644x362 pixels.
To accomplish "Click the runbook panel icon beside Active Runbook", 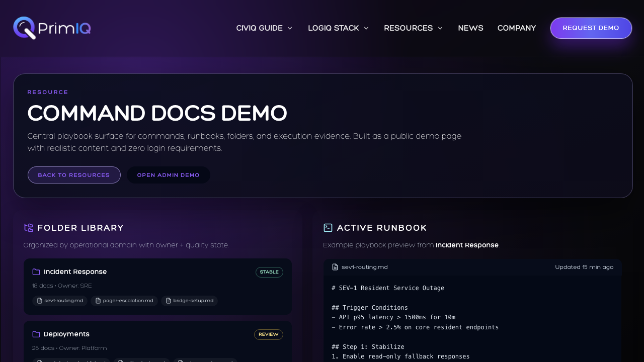I will pos(328,227).
